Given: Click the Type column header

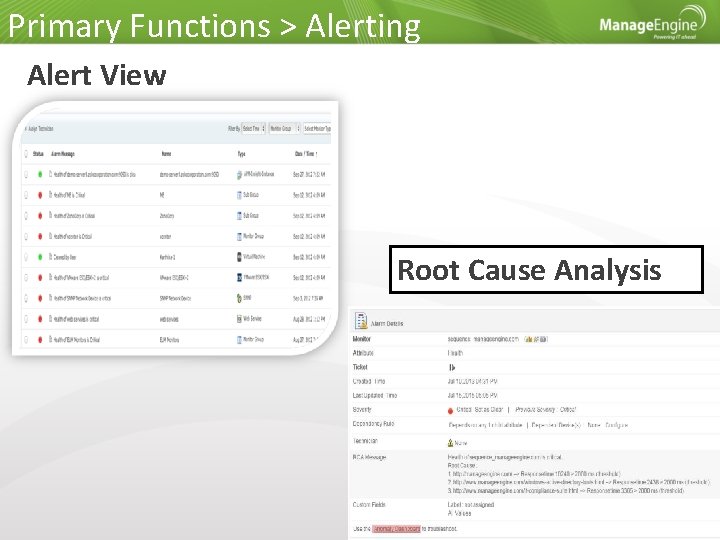Looking at the screenshot, I should click(242, 154).
